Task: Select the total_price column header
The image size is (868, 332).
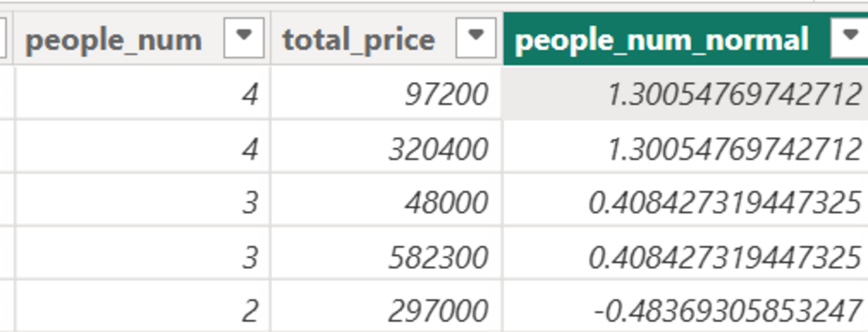Action: (x=359, y=40)
